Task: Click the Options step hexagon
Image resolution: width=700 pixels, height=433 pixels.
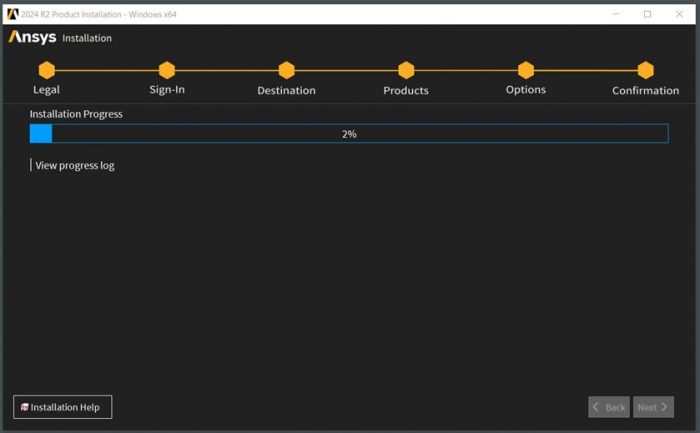Action: pos(525,70)
